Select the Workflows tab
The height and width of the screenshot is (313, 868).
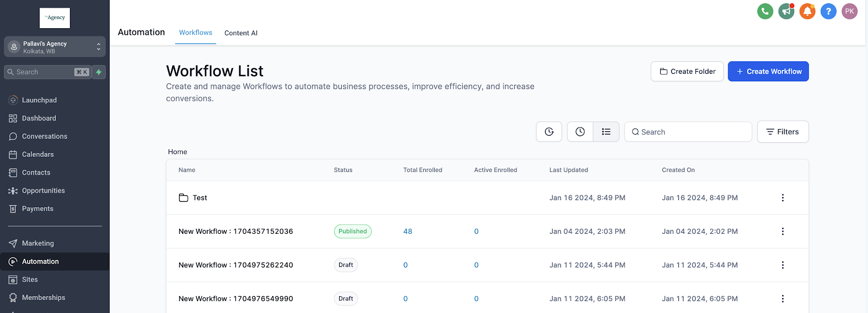coord(195,33)
